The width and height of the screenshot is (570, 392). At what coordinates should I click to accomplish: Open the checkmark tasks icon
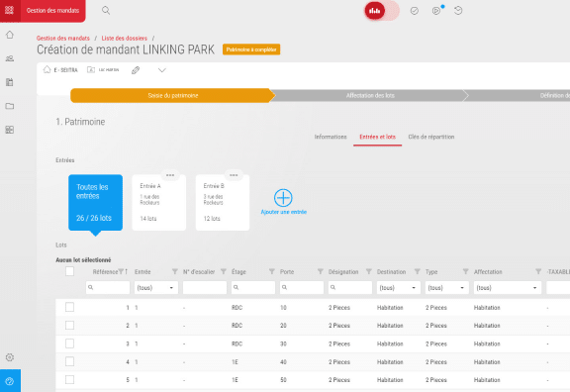click(414, 11)
